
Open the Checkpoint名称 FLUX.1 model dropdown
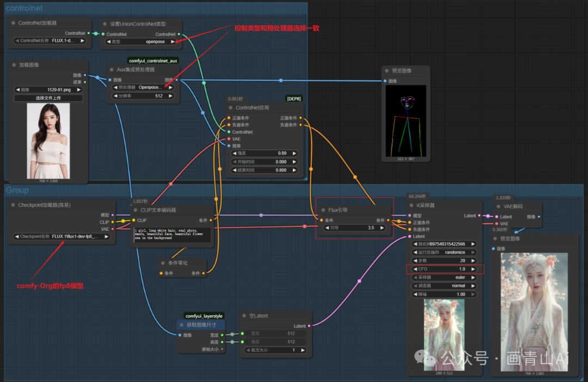[x=62, y=237]
